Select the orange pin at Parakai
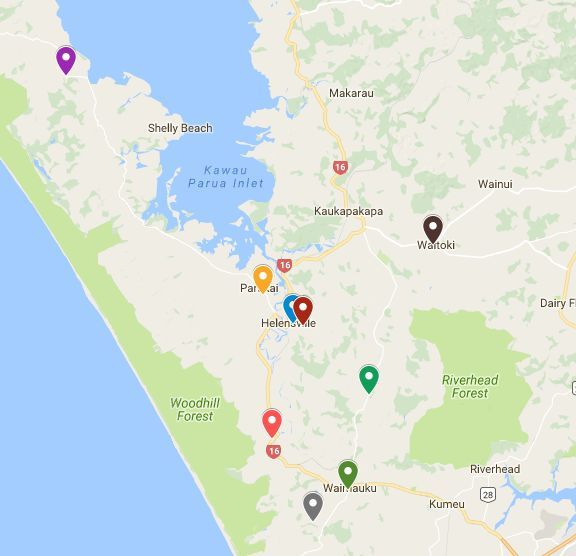The width and height of the screenshot is (576, 556). 263,278
